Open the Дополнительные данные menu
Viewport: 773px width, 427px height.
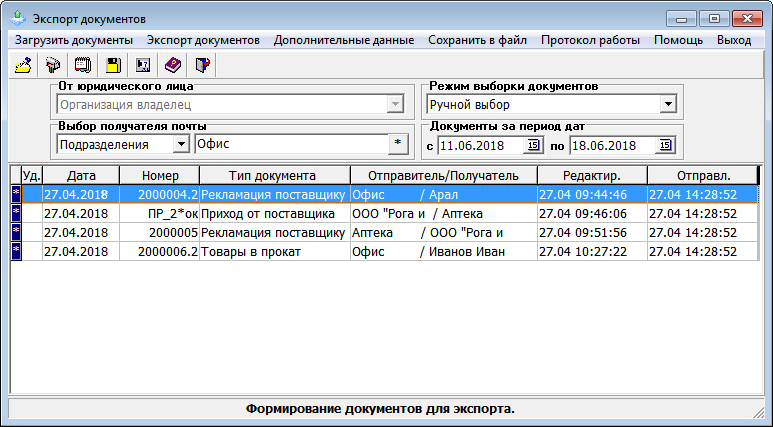[344, 40]
